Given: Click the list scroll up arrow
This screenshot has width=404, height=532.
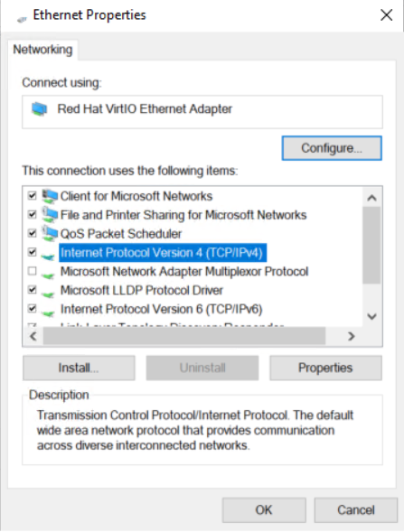Looking at the screenshot, I should 372,198.
